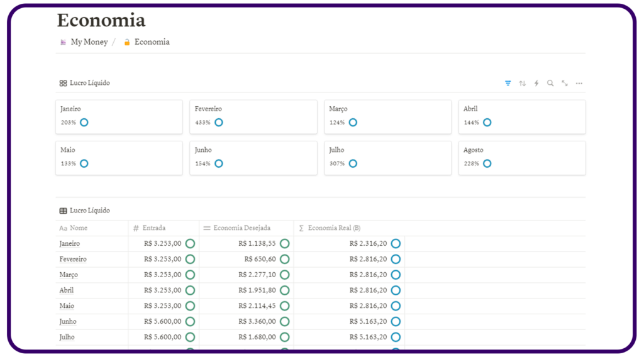The image size is (644, 357).
Task: Select the Lucro Líquido table view tab
Action: click(85, 211)
